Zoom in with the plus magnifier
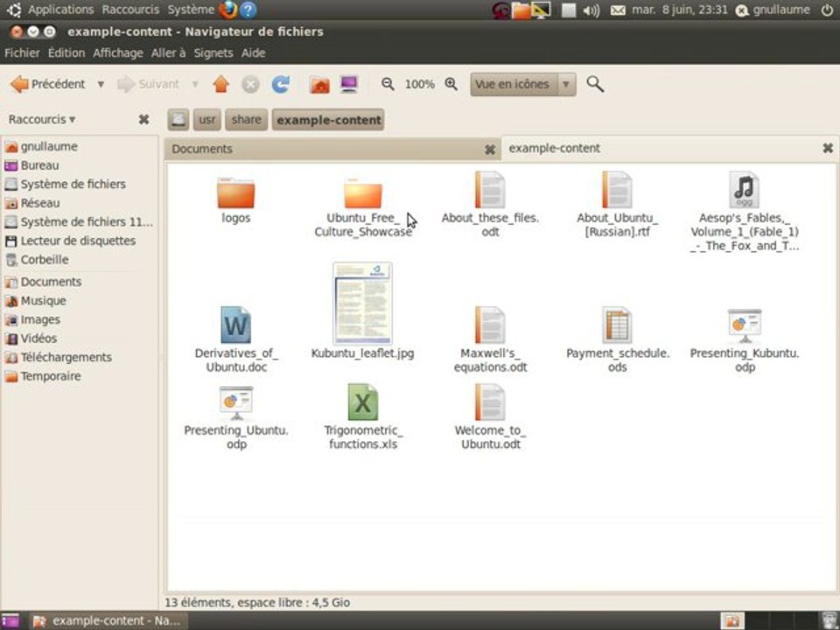840x630 pixels. click(x=451, y=84)
